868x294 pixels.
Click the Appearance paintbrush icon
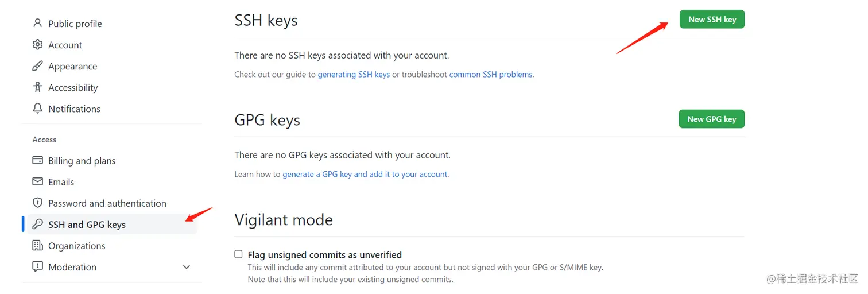38,66
